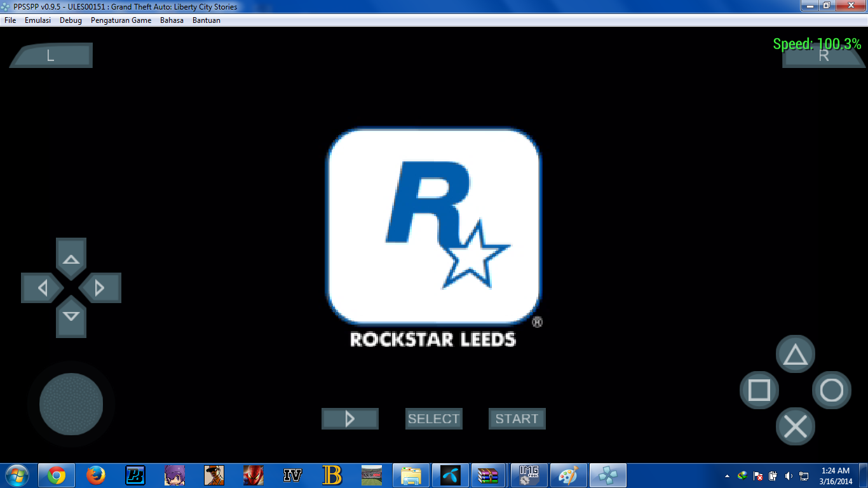Tap the Circle action button

point(832,390)
